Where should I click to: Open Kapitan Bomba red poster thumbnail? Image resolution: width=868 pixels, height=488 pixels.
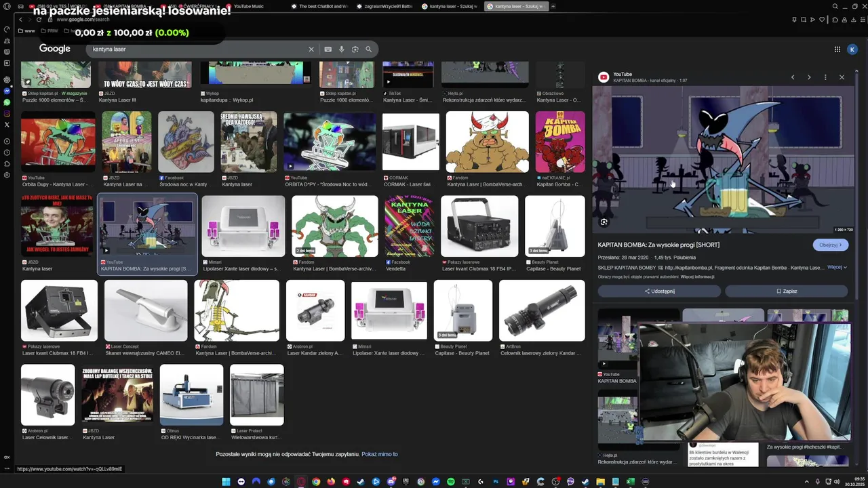point(560,142)
